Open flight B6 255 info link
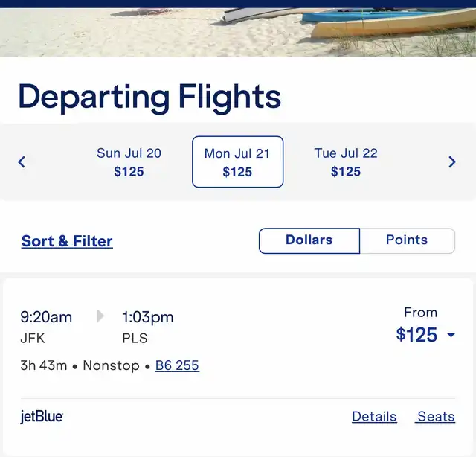The image size is (476, 457). [177, 365]
